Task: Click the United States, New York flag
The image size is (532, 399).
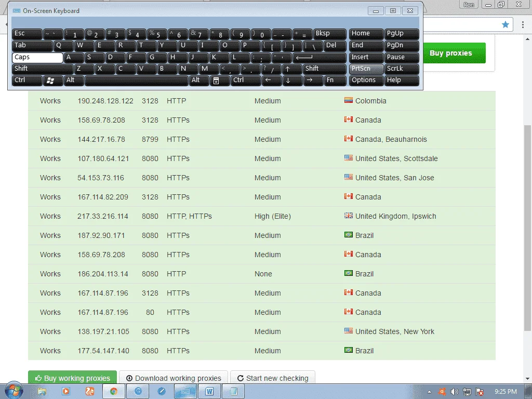Action: pos(349,331)
